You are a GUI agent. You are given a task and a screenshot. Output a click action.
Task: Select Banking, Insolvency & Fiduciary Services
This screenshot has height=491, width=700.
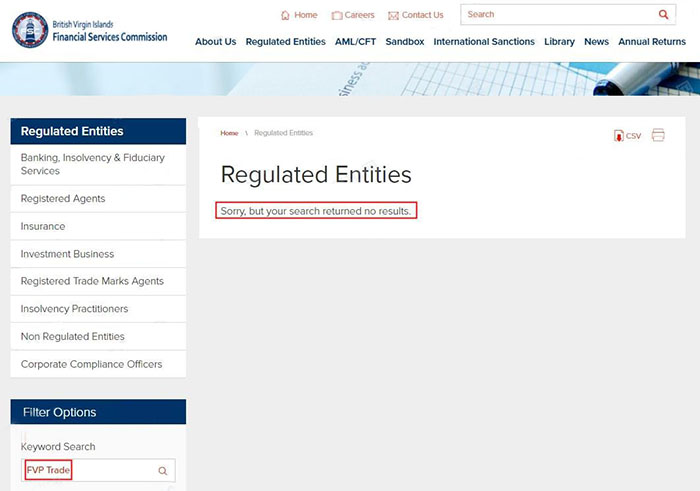(x=93, y=164)
